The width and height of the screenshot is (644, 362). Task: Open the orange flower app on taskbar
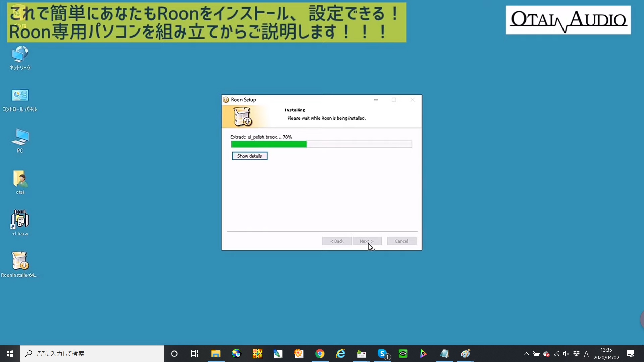[x=299, y=354]
